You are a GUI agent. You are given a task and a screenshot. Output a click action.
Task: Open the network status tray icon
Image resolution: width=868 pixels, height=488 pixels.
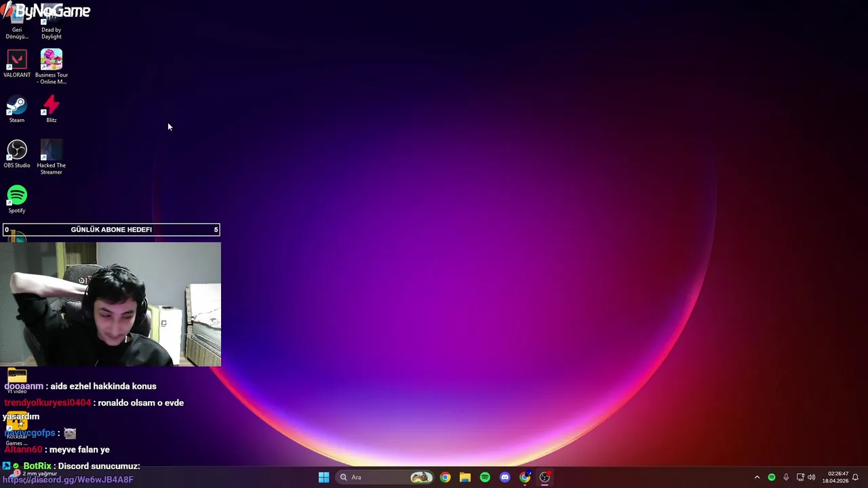(800, 477)
